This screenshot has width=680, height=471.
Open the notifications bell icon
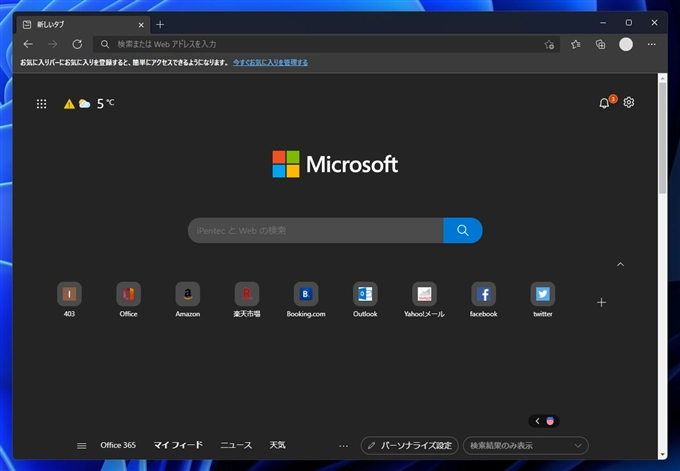pos(604,103)
